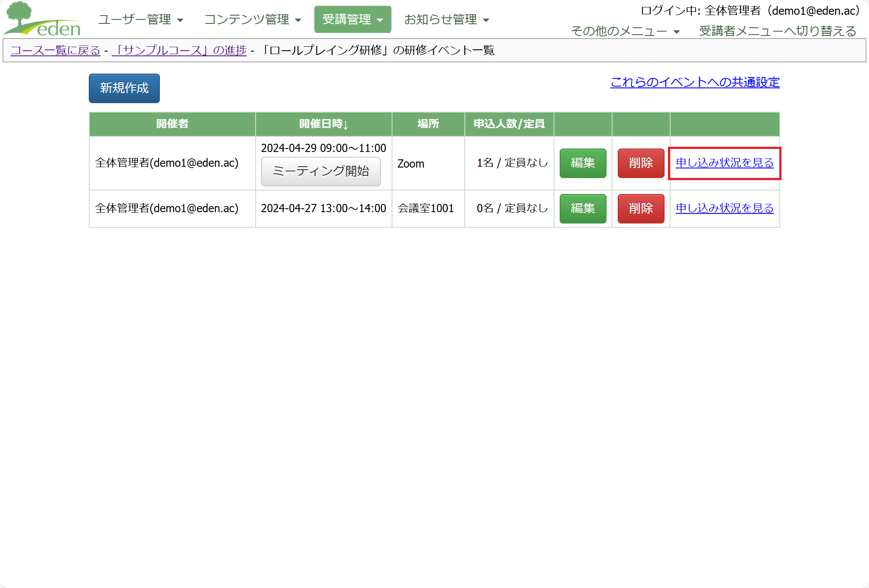
Task: Delete the 会議室1001 event
Action: (x=641, y=209)
